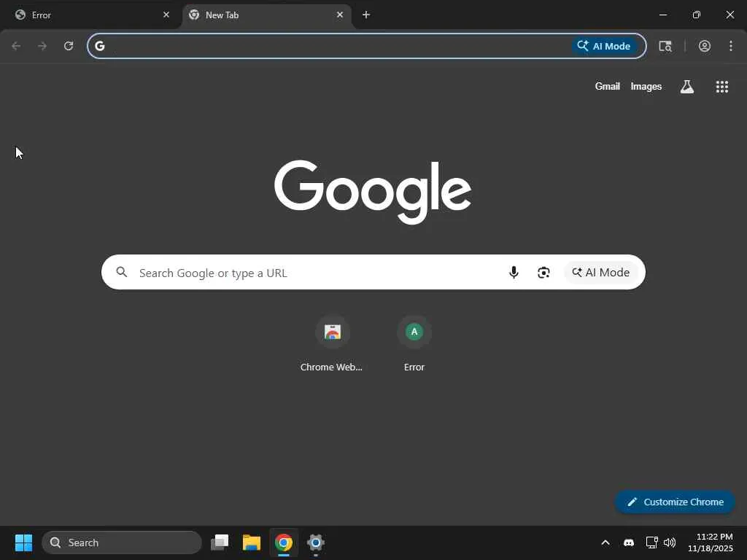This screenshot has height=560, width=747.
Task: Reload the current page
Action: 69,46
